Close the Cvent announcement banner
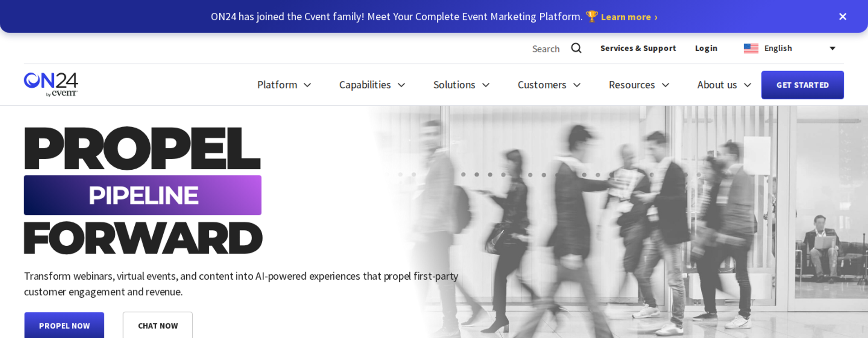Viewport: 868px width, 338px height. click(843, 17)
